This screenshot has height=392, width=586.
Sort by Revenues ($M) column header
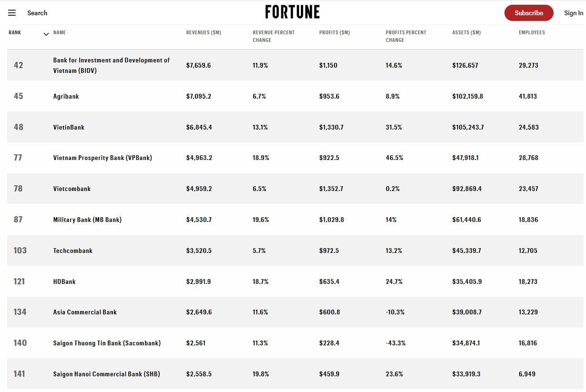(204, 32)
